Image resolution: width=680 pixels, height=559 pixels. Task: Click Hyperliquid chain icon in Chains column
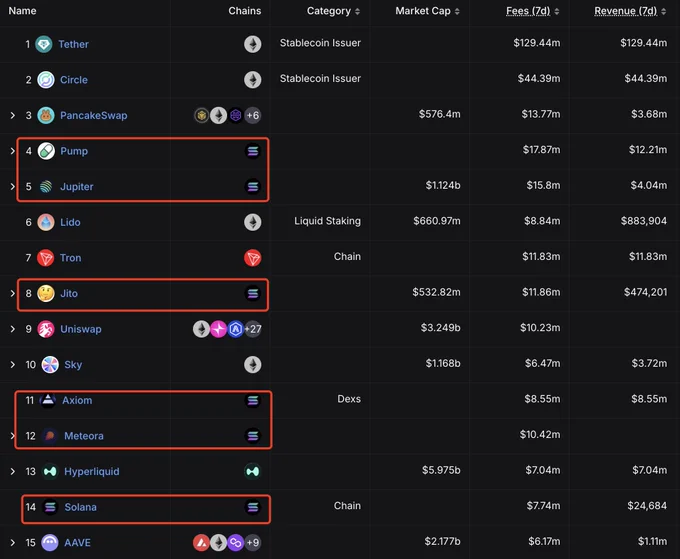pos(252,471)
